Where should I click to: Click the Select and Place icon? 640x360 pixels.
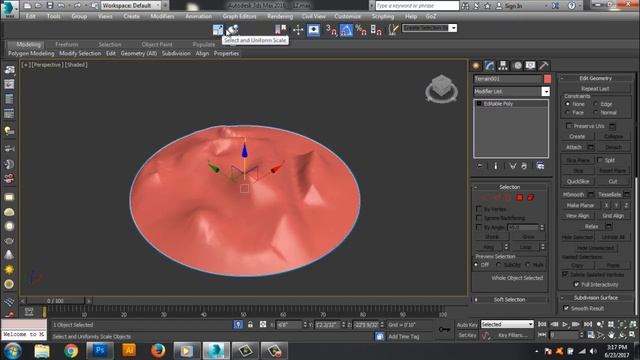point(233,30)
